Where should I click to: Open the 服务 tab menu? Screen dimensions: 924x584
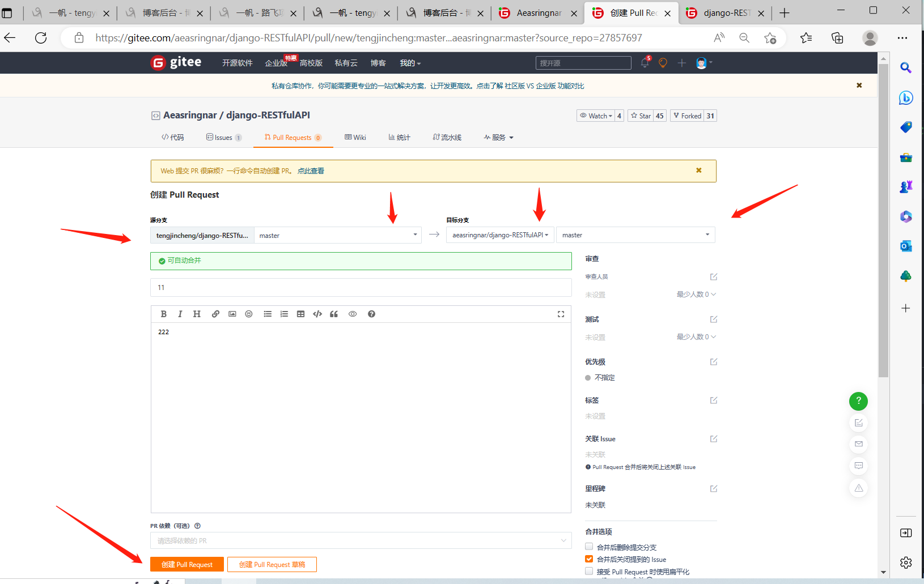click(x=499, y=138)
